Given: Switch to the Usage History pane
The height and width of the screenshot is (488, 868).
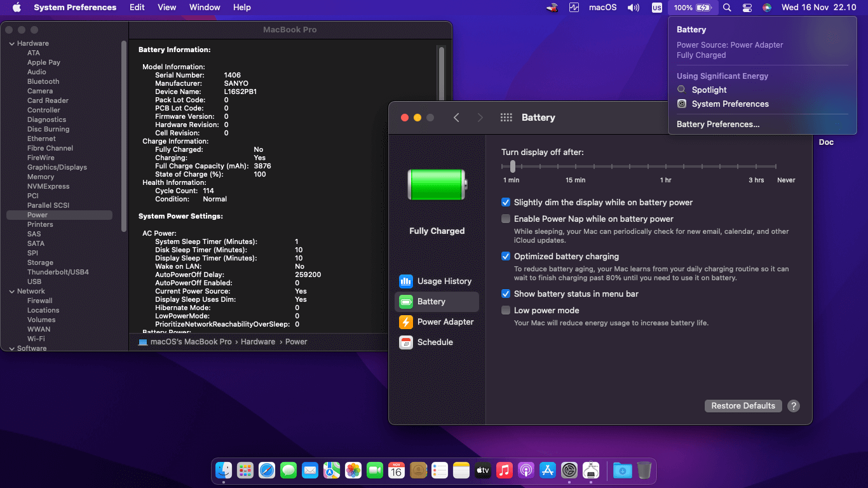Looking at the screenshot, I should (x=436, y=281).
